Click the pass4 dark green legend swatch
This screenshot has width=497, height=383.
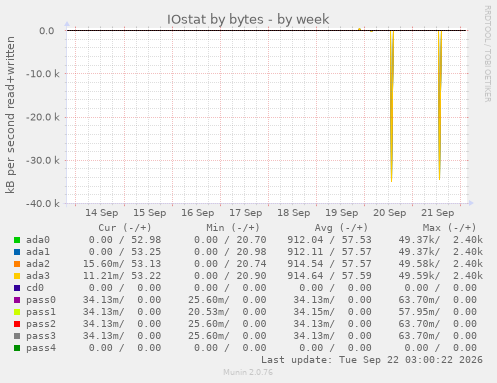17,348
